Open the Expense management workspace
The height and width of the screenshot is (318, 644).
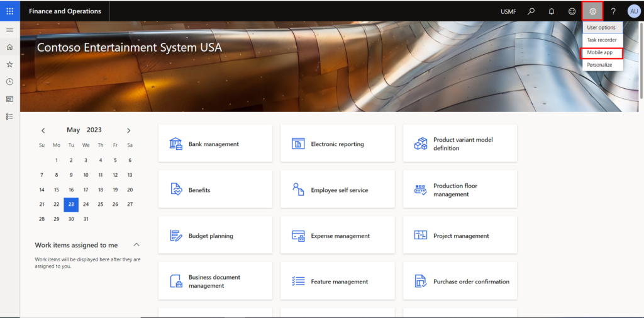[x=338, y=235]
